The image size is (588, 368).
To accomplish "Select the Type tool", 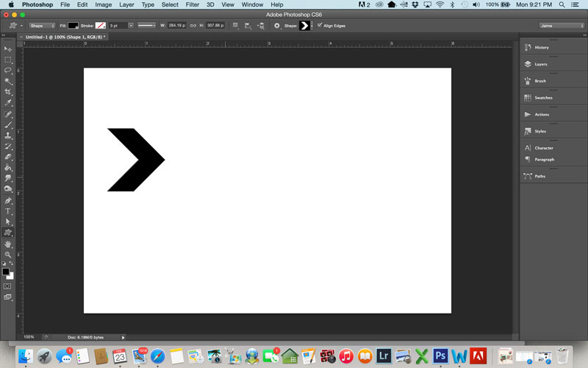I will [8, 211].
